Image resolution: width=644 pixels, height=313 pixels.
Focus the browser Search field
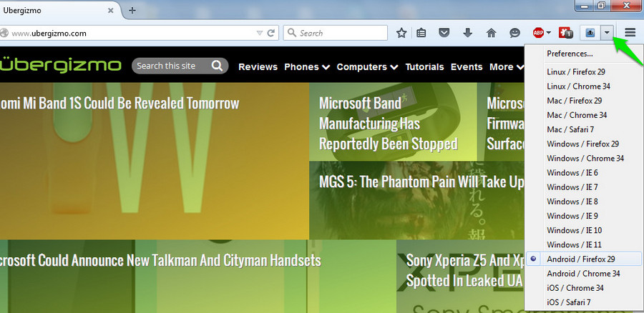pyautogui.click(x=335, y=33)
